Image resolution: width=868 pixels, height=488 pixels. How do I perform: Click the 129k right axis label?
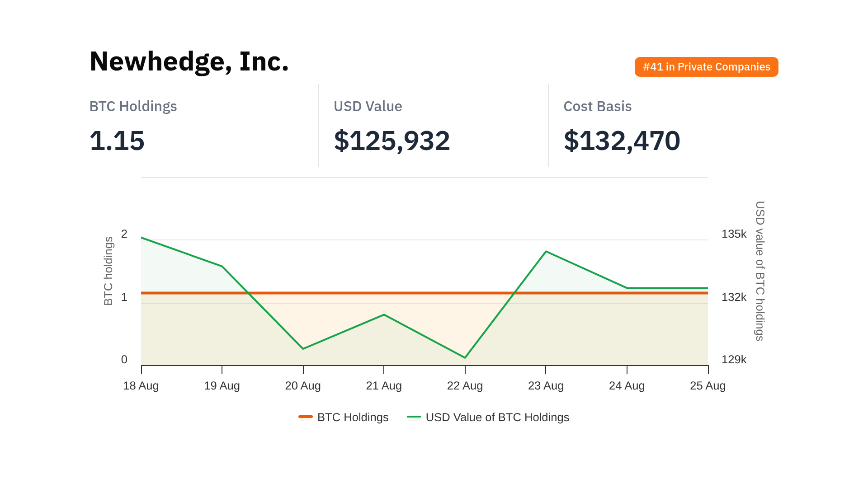[734, 360]
